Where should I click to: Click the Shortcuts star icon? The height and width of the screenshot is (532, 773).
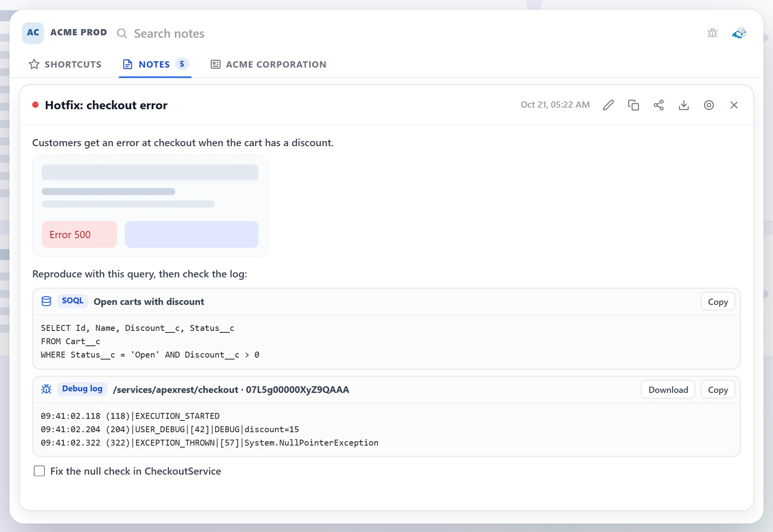click(34, 64)
